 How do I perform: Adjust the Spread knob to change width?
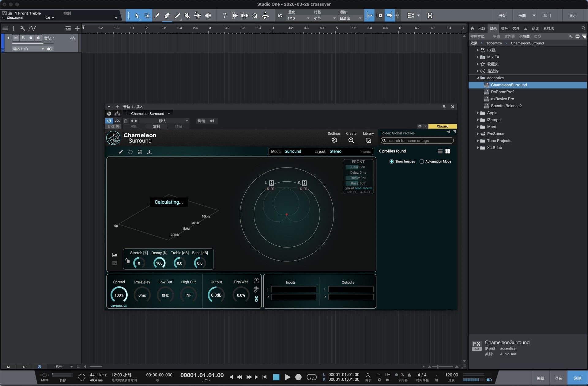coord(119,294)
